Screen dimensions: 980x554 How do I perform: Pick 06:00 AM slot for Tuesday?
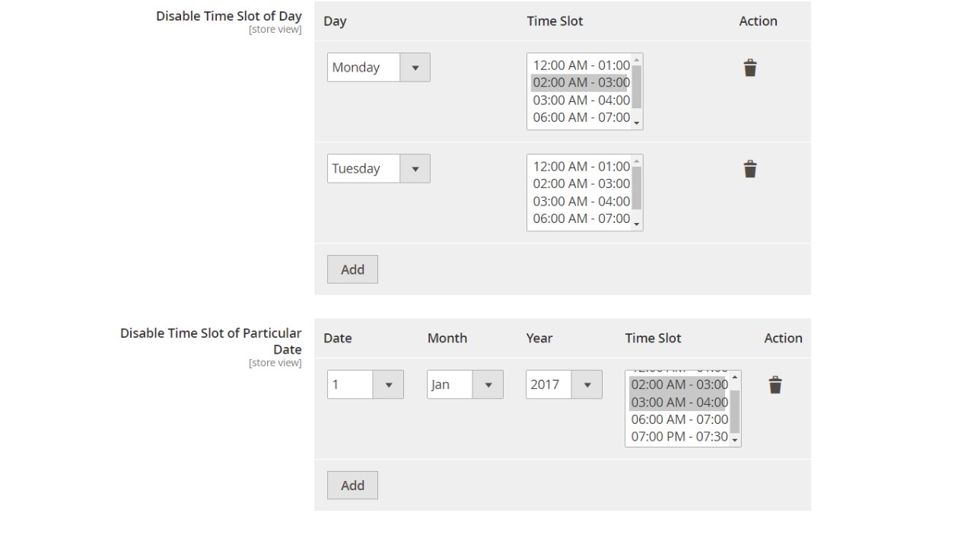tap(581, 219)
